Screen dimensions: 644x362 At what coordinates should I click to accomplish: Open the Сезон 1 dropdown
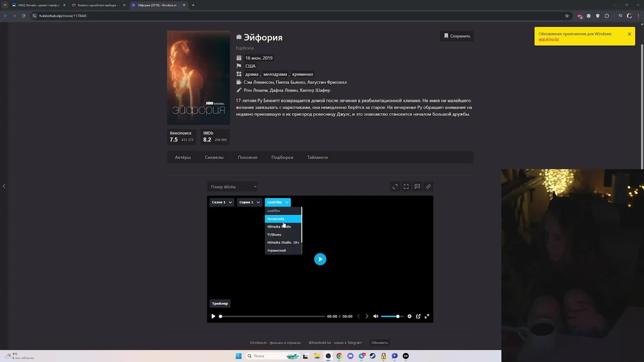[x=222, y=202]
